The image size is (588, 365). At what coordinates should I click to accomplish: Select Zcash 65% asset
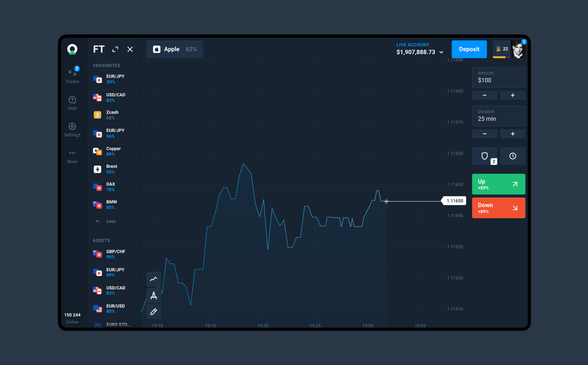[x=106, y=115]
